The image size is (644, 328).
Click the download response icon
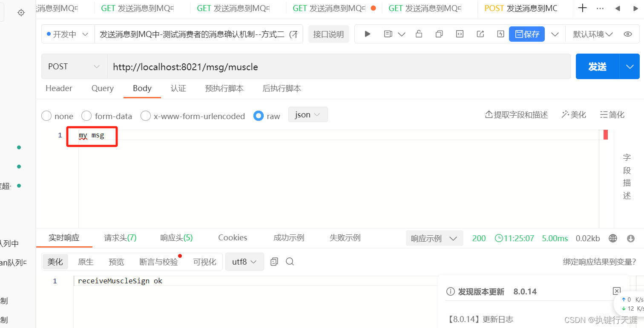point(631,238)
